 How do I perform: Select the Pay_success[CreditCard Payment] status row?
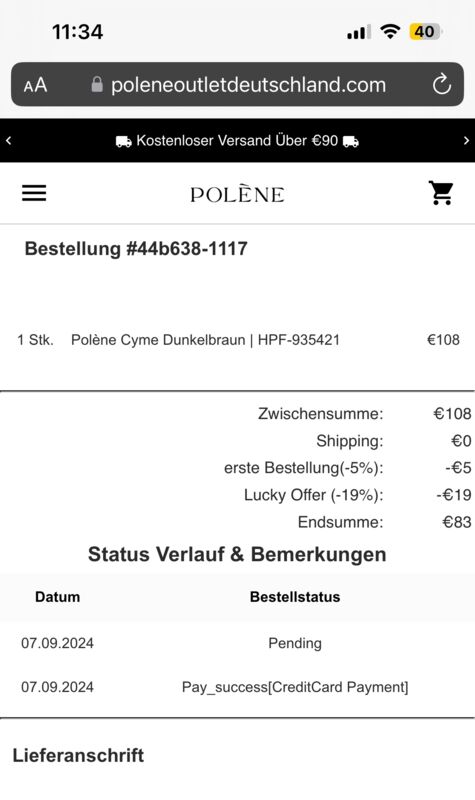click(x=237, y=687)
